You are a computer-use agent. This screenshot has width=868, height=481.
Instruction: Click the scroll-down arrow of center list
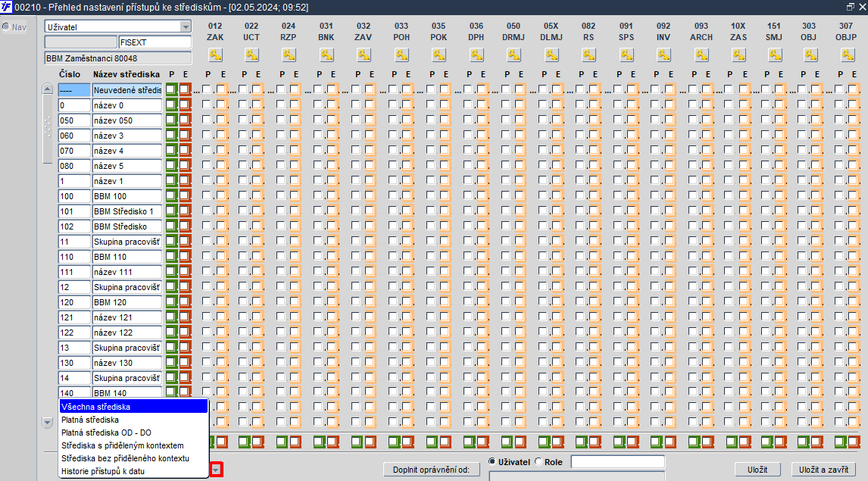(47, 423)
